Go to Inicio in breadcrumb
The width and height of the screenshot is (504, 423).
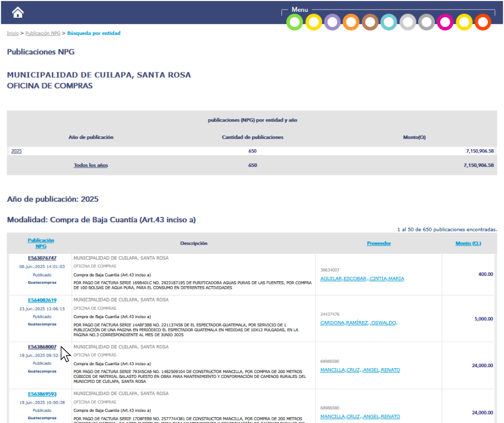point(12,33)
